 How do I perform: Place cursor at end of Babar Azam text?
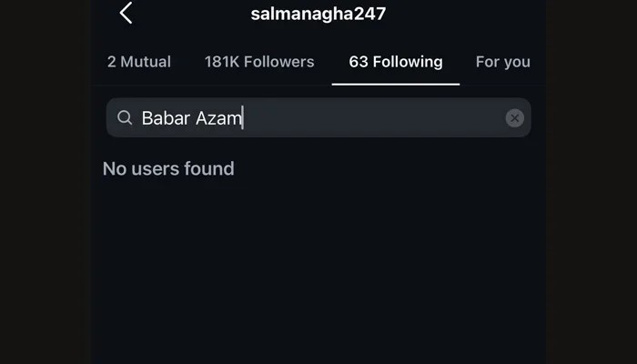tap(242, 118)
